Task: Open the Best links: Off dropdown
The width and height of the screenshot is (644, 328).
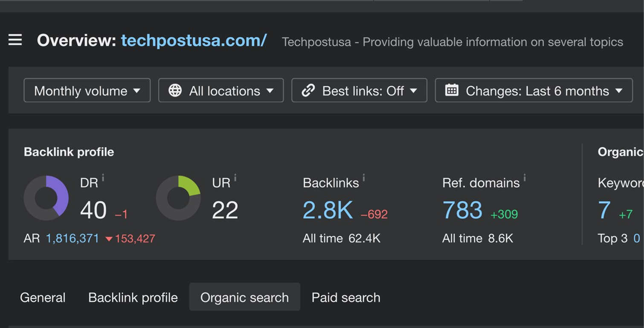Action: (359, 90)
